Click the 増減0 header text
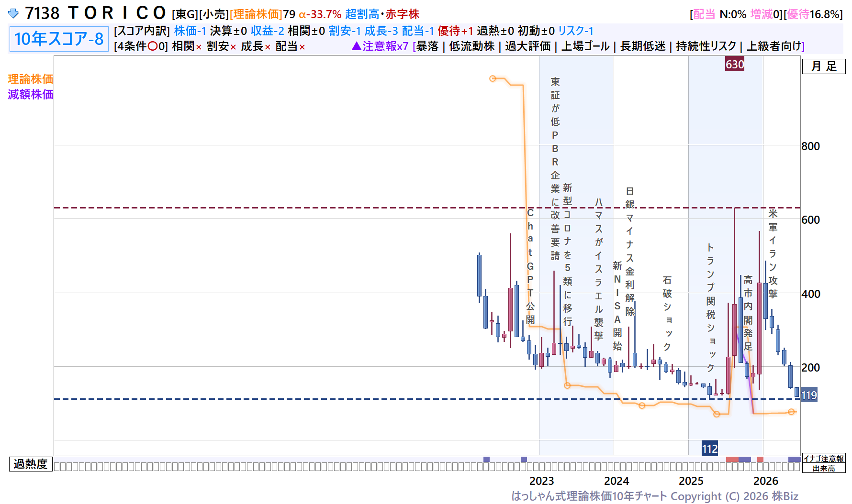 pyautogui.click(x=766, y=14)
